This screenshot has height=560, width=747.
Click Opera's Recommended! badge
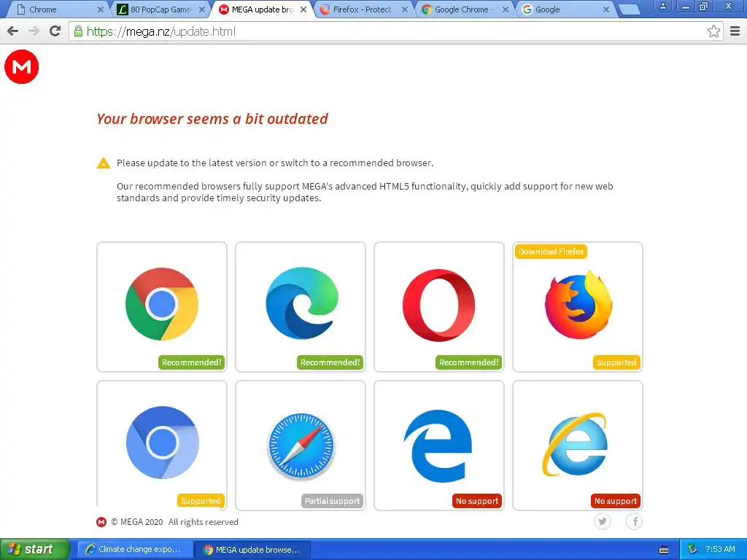(469, 362)
